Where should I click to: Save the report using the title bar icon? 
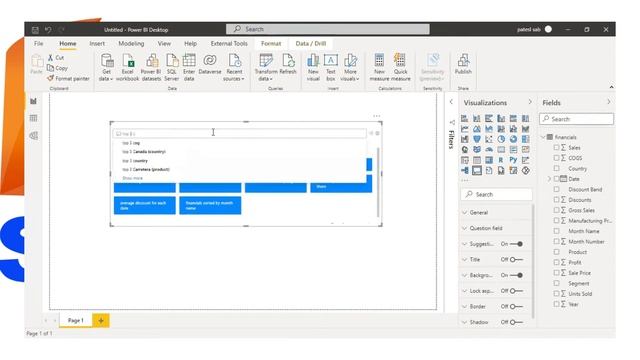(x=35, y=30)
